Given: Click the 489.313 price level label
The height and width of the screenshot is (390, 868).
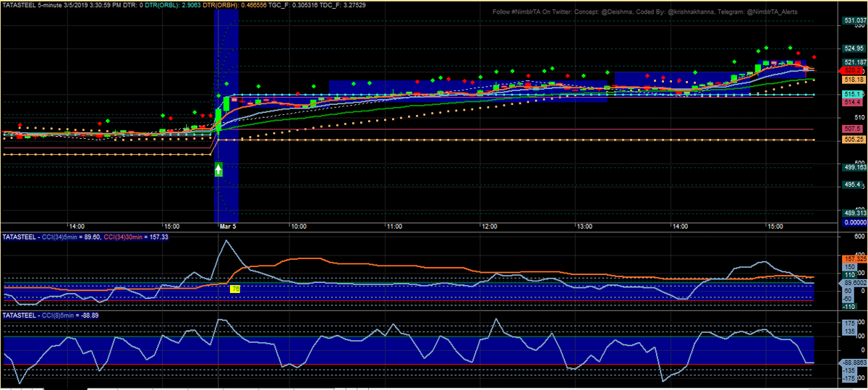Looking at the screenshot, I should click(x=854, y=213).
